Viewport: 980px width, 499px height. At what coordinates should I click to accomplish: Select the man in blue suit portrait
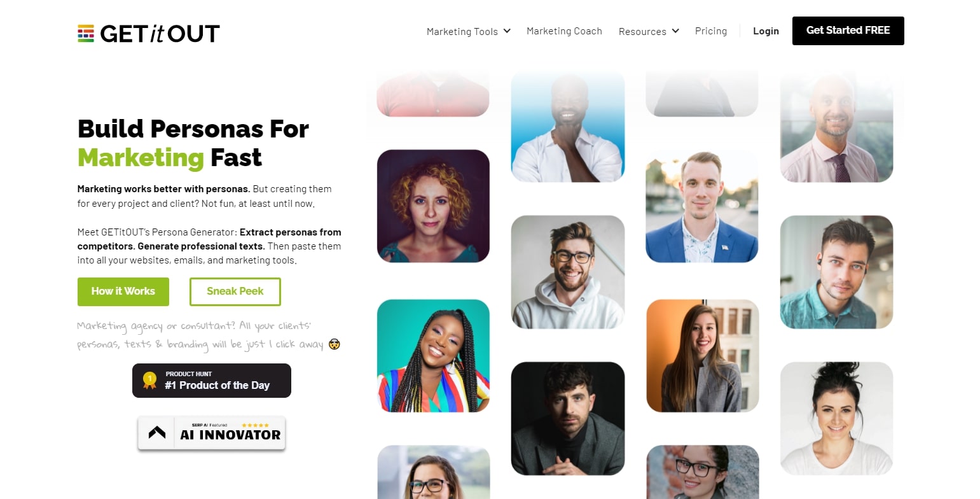pos(702,206)
